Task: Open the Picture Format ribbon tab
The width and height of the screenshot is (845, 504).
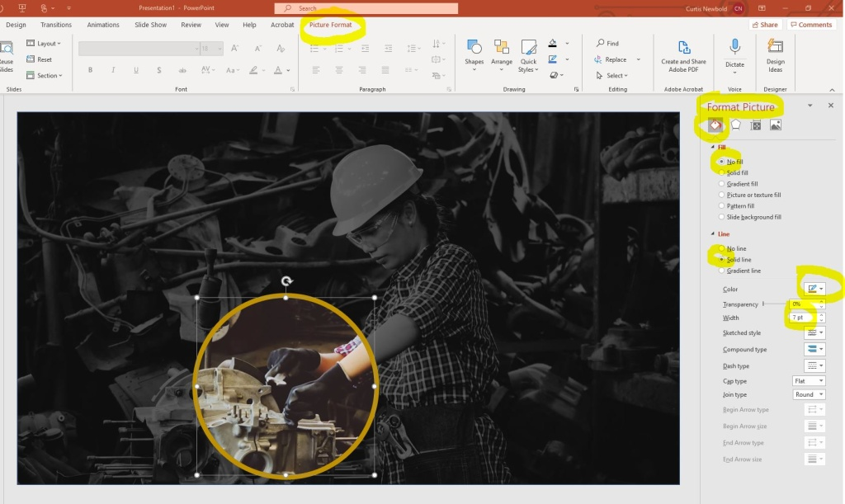Action: 332,25
